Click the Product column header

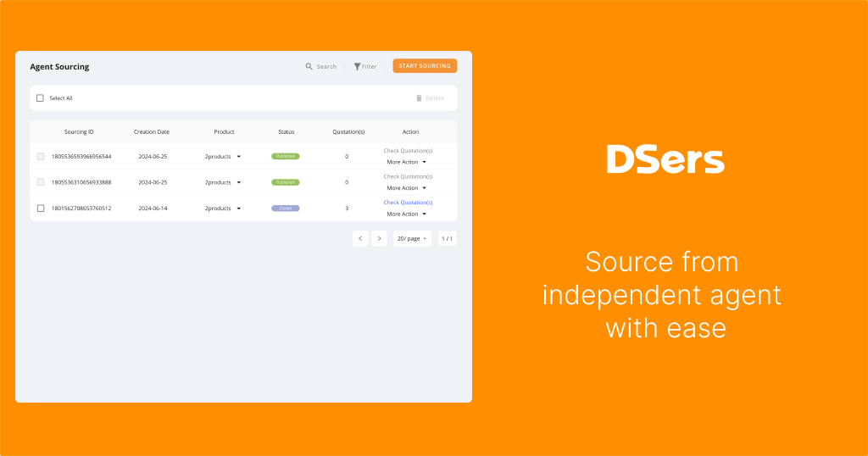point(224,131)
